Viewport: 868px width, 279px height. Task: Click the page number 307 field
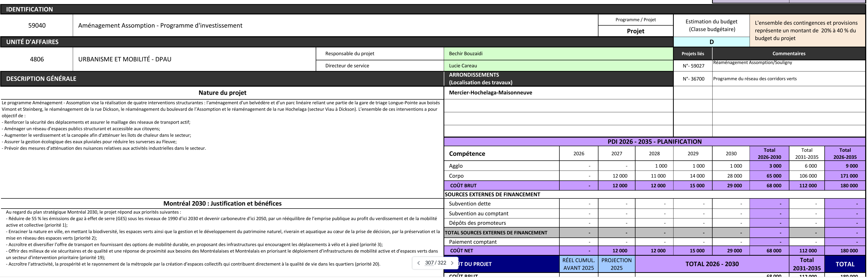tap(429, 263)
